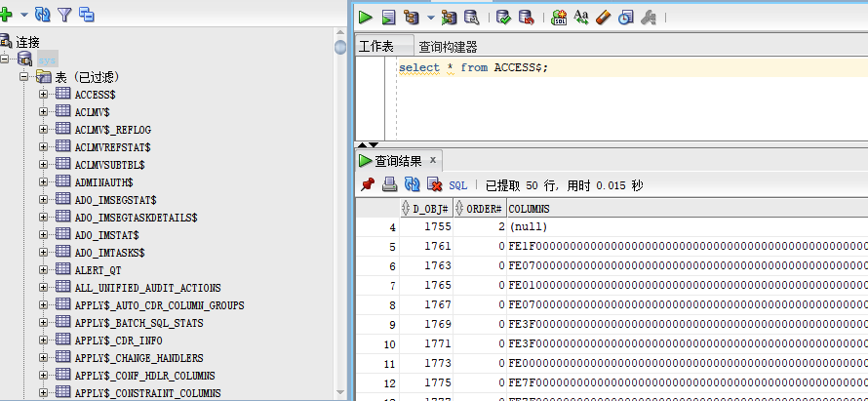The width and height of the screenshot is (868, 401).
Task: Click the SQL link in results toolbar
Action: pyautogui.click(x=457, y=185)
